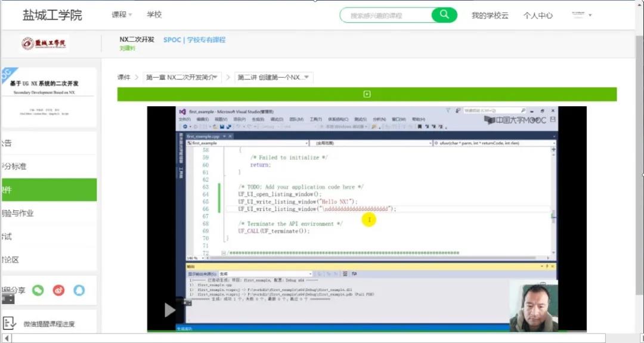Screen dimensions: 644x343
Task: Click the SPOC 学校专有课程 link
Action: (x=194, y=40)
